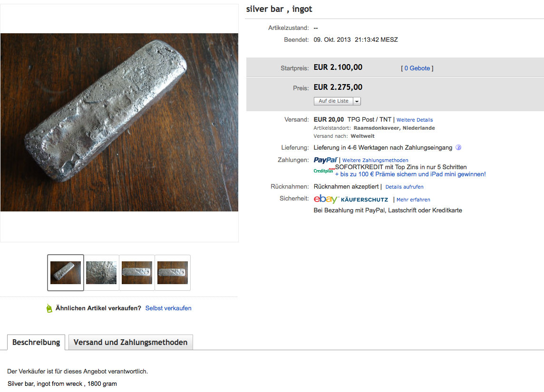Click the Creditplus logo
The width and height of the screenshot is (544, 392).
click(324, 170)
